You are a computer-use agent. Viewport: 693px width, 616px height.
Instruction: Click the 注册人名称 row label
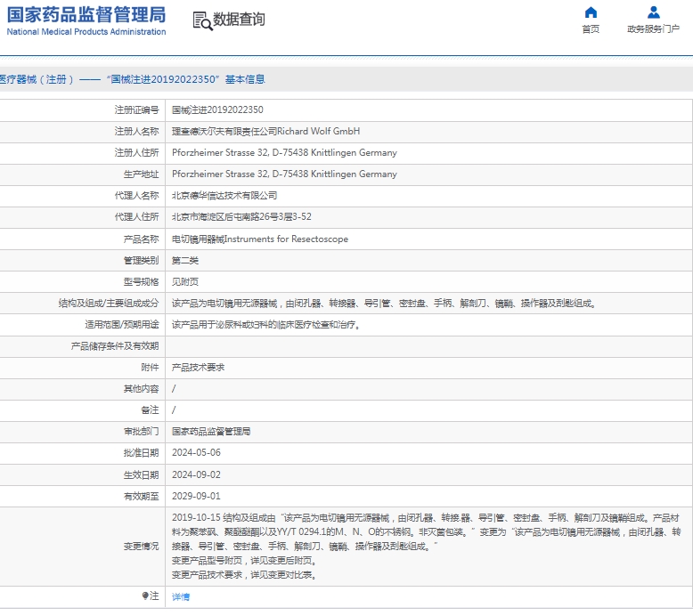[x=136, y=131]
